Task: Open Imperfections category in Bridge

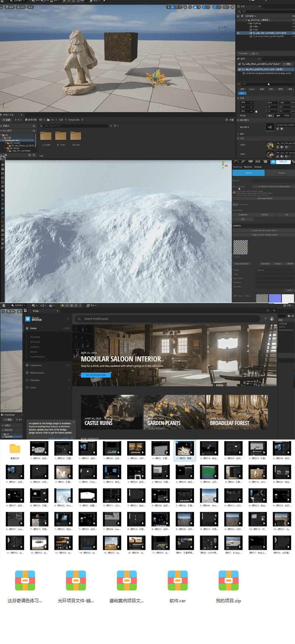Action: pyautogui.click(x=37, y=357)
